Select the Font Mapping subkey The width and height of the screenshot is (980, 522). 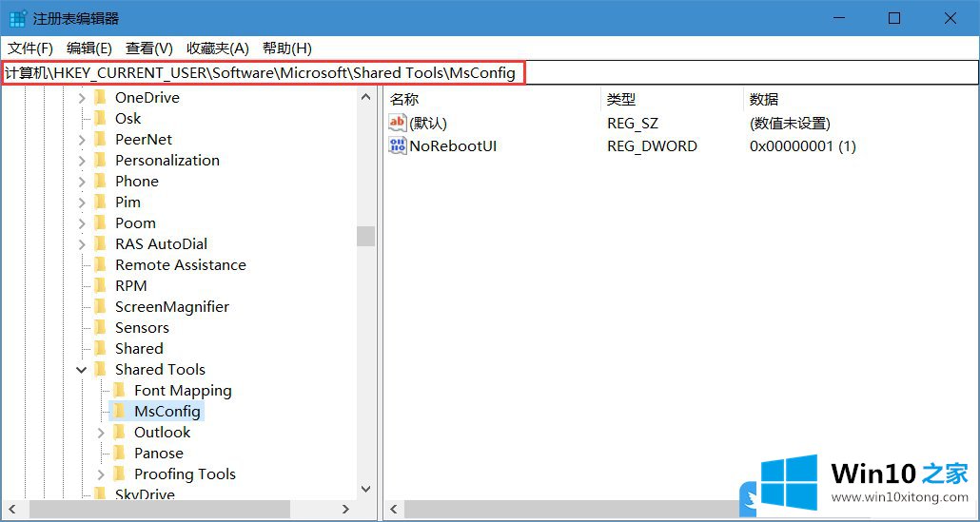pyautogui.click(x=183, y=391)
